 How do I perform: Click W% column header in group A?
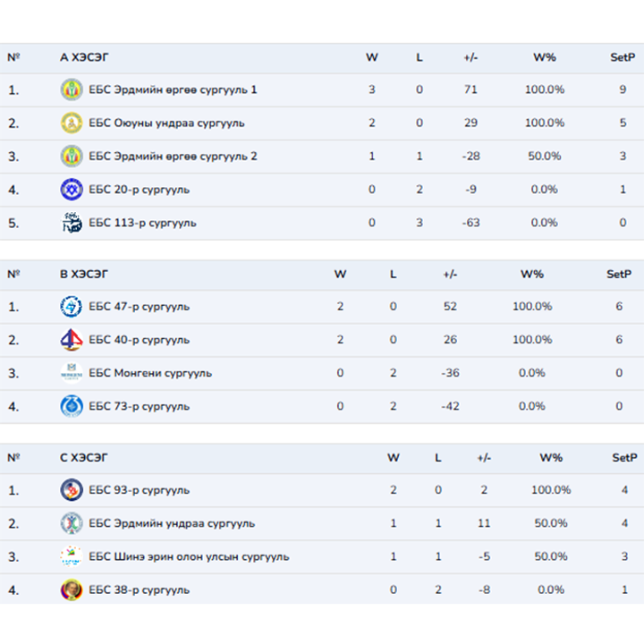[544, 57]
